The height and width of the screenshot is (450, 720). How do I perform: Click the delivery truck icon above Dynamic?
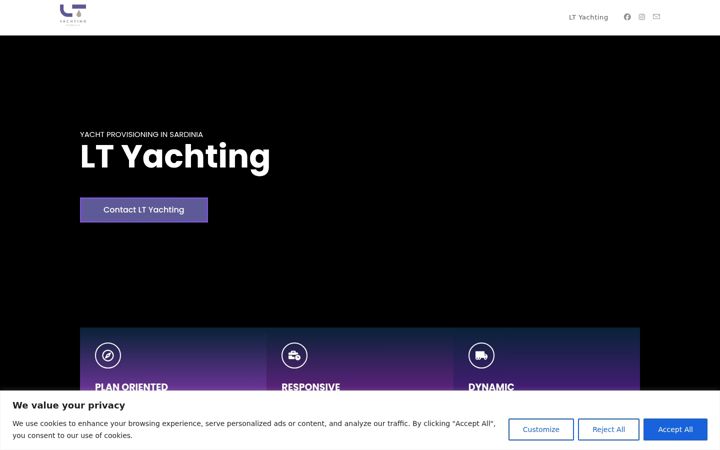pyautogui.click(x=481, y=355)
